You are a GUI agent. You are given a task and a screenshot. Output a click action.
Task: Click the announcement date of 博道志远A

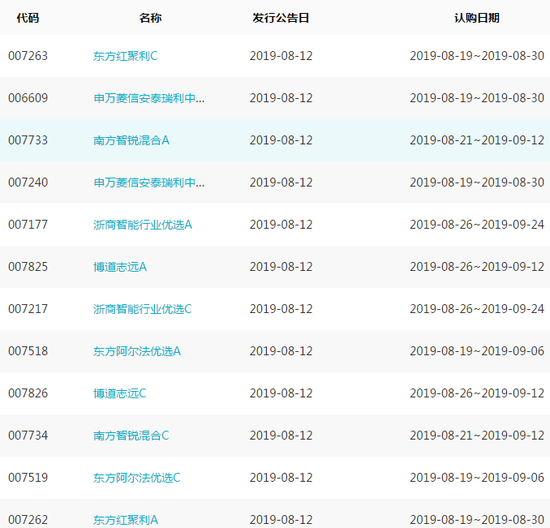281,267
